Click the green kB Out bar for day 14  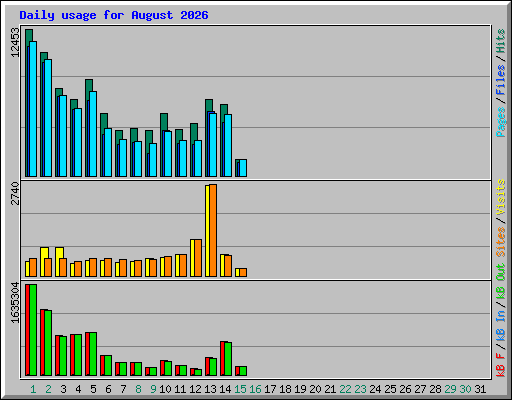click(228, 359)
